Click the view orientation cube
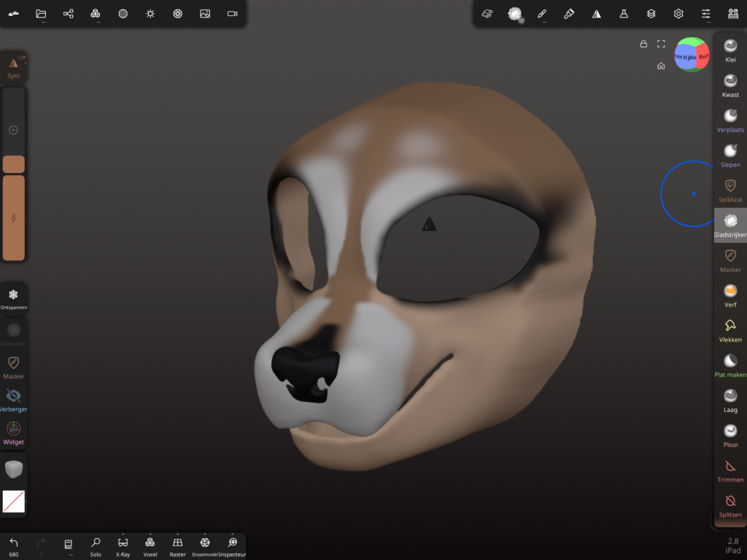This screenshot has width=747, height=560. pos(692,55)
